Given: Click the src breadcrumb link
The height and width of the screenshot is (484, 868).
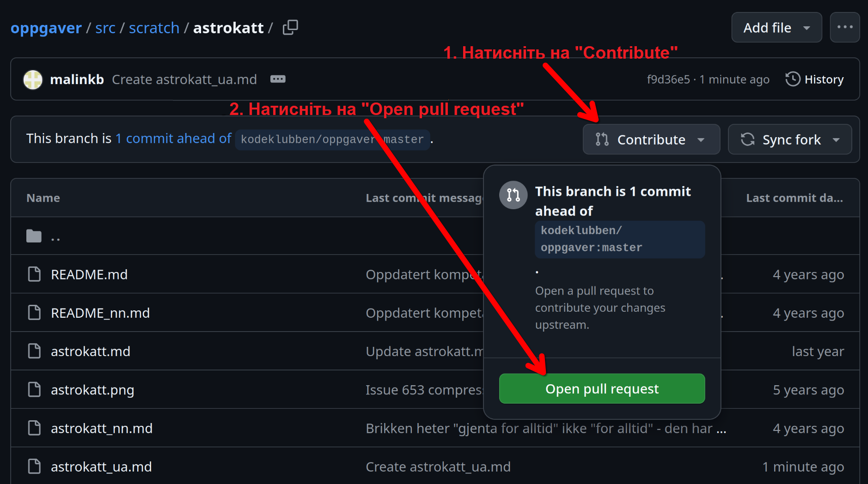Looking at the screenshot, I should (x=105, y=28).
